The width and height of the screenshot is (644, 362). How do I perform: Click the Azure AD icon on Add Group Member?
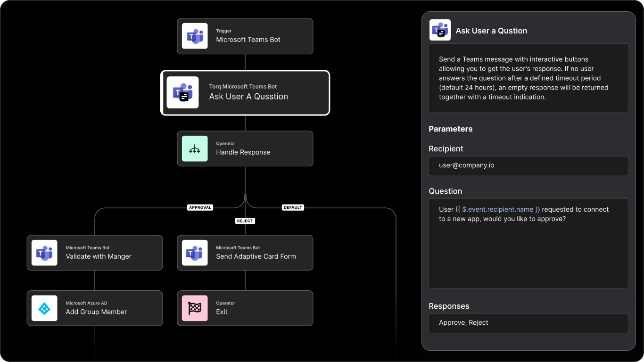[x=44, y=309]
